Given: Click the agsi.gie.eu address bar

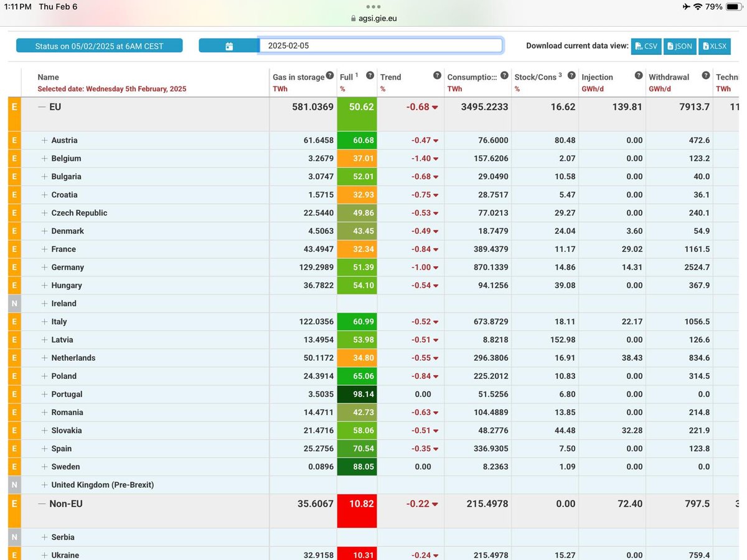Looking at the screenshot, I should [x=374, y=18].
